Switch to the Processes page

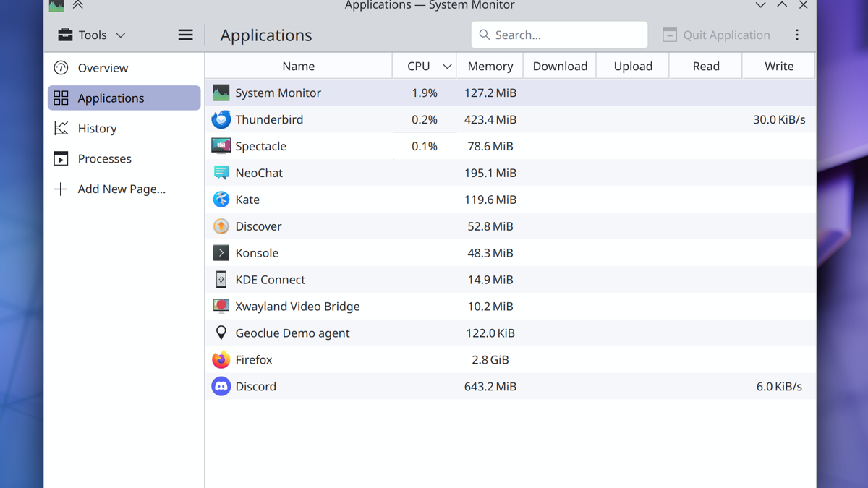coord(124,159)
